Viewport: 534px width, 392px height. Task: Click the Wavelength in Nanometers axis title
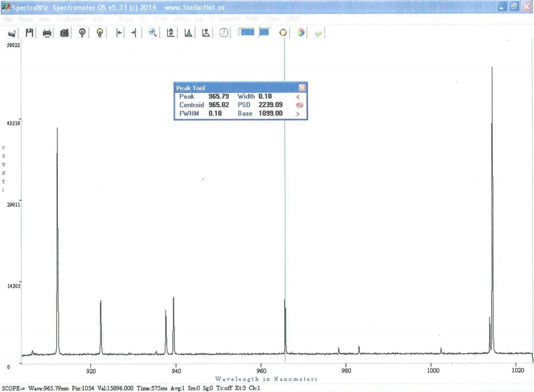tap(266, 379)
